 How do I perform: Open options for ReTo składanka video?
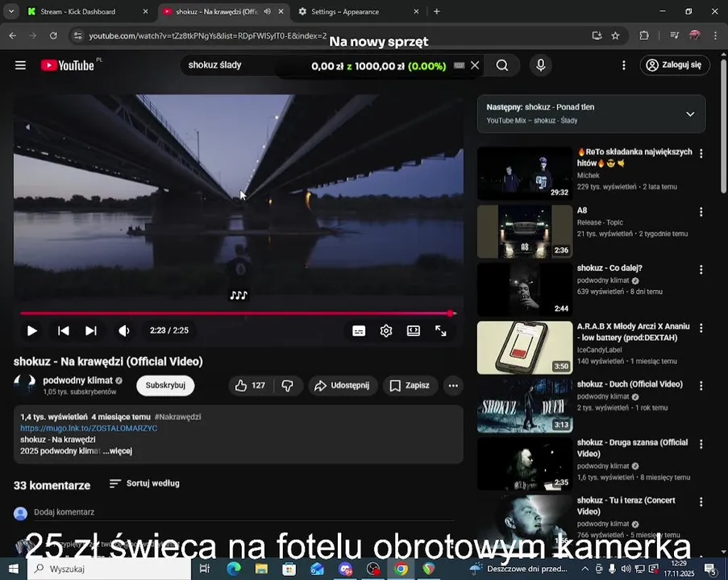click(x=701, y=154)
